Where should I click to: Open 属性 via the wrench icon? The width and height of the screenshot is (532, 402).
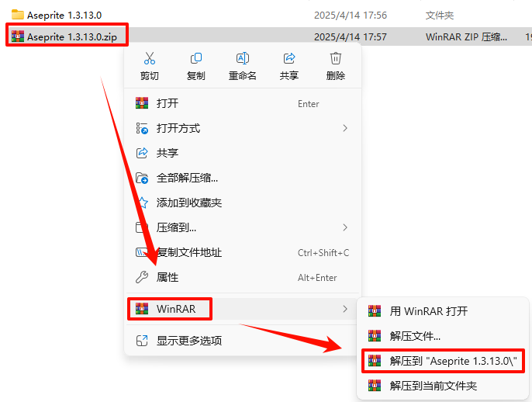(x=142, y=277)
